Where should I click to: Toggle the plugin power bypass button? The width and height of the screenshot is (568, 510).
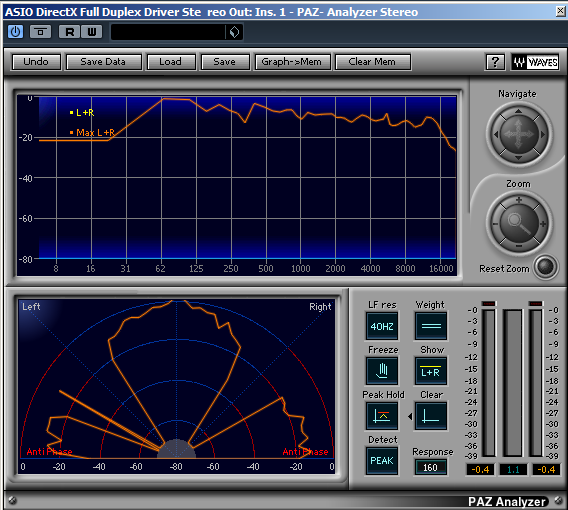[15, 32]
